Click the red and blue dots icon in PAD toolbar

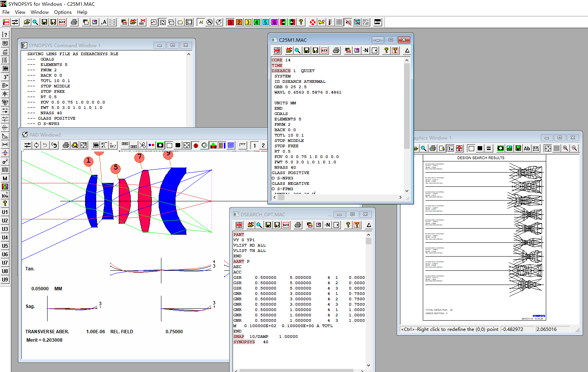point(151,145)
